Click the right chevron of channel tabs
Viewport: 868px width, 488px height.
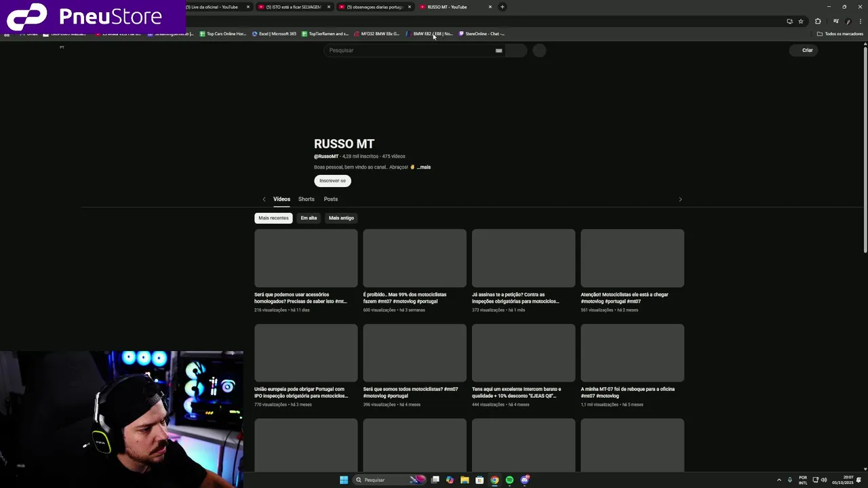point(680,199)
